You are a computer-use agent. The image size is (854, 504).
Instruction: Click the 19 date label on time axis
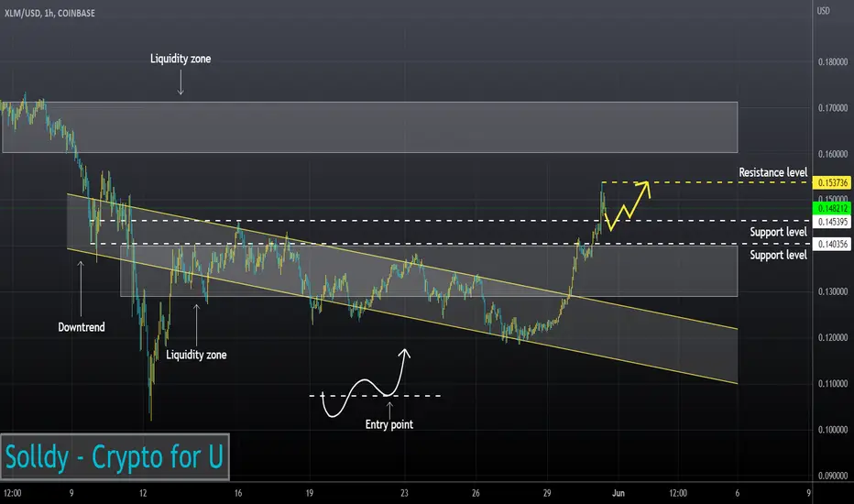pos(310,493)
